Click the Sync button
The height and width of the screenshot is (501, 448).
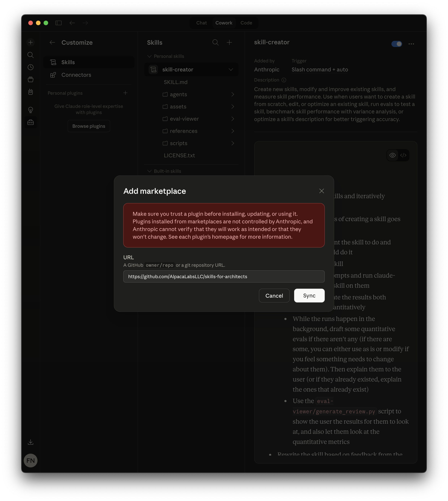(309, 295)
